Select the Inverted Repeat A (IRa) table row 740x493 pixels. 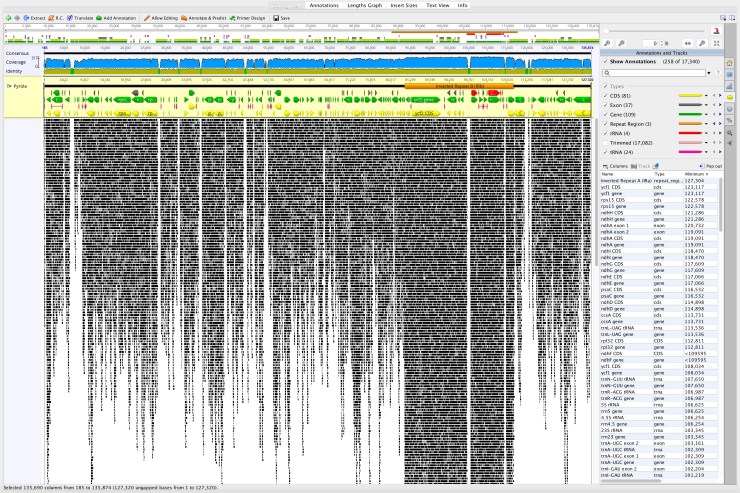coord(660,181)
